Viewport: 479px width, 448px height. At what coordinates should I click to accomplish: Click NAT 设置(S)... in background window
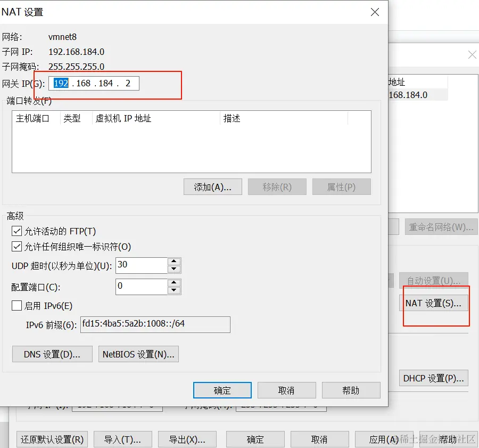433,303
